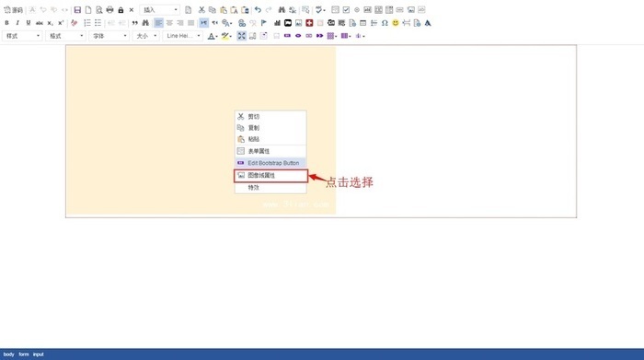This screenshot has height=360, width=644.
Task: Click the beige image field in editor
Action: tap(201, 130)
